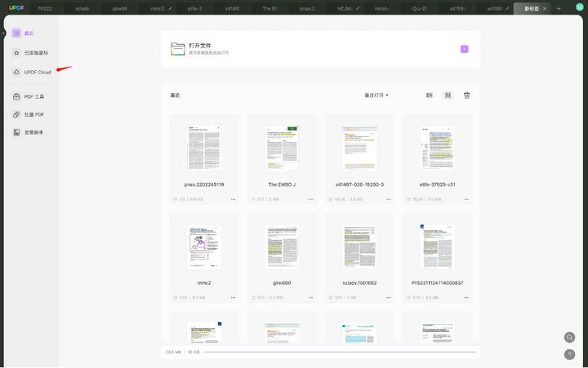This screenshot has height=368, width=588.
Task: Click the UPDF logo at top left
Action: (x=16, y=8)
